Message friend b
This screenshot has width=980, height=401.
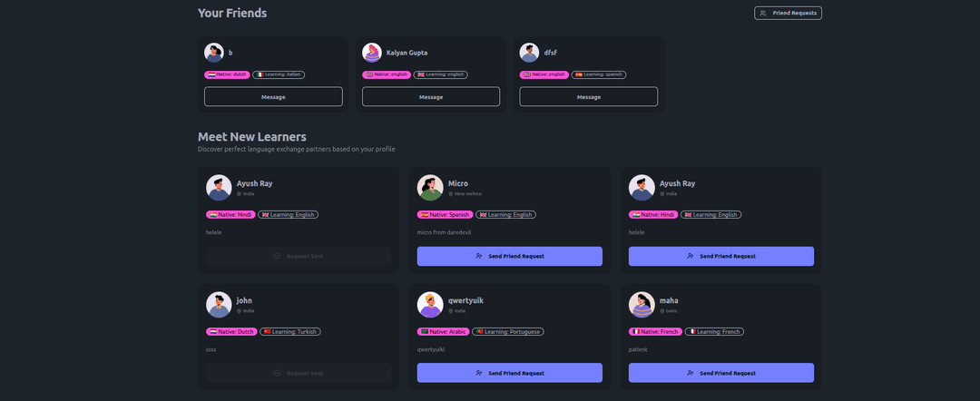[x=273, y=97]
